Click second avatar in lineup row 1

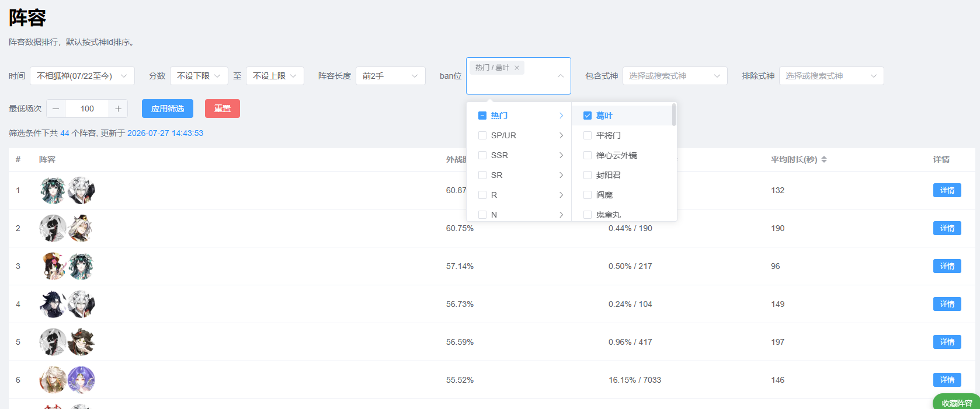click(81, 190)
